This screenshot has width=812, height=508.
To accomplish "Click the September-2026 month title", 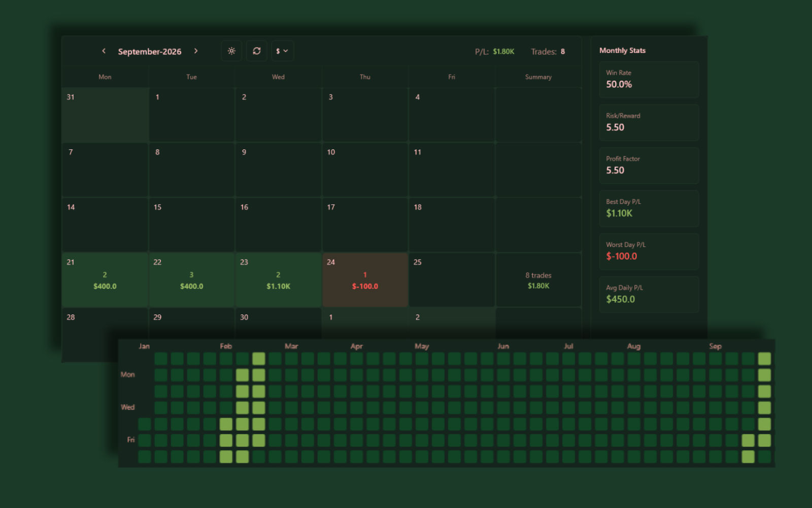I will click(150, 51).
